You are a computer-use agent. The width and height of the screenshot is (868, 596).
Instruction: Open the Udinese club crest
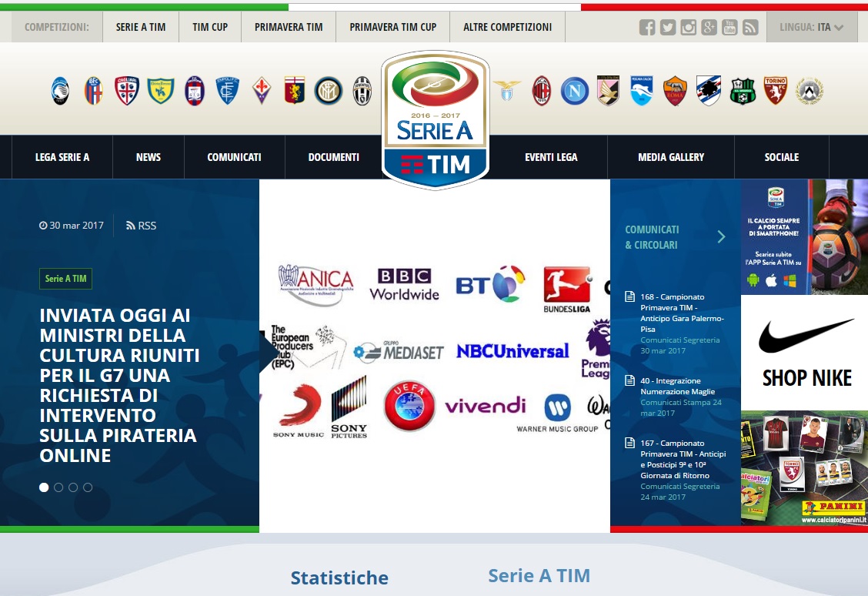tap(810, 91)
